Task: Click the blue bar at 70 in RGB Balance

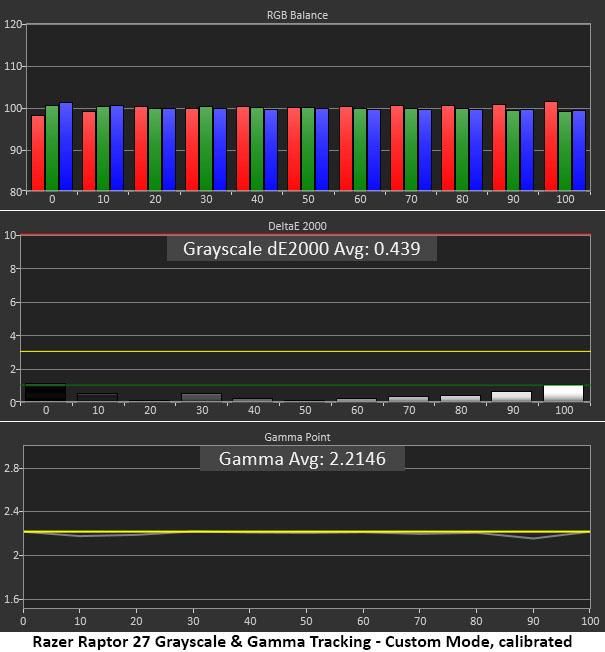Action: [425, 150]
